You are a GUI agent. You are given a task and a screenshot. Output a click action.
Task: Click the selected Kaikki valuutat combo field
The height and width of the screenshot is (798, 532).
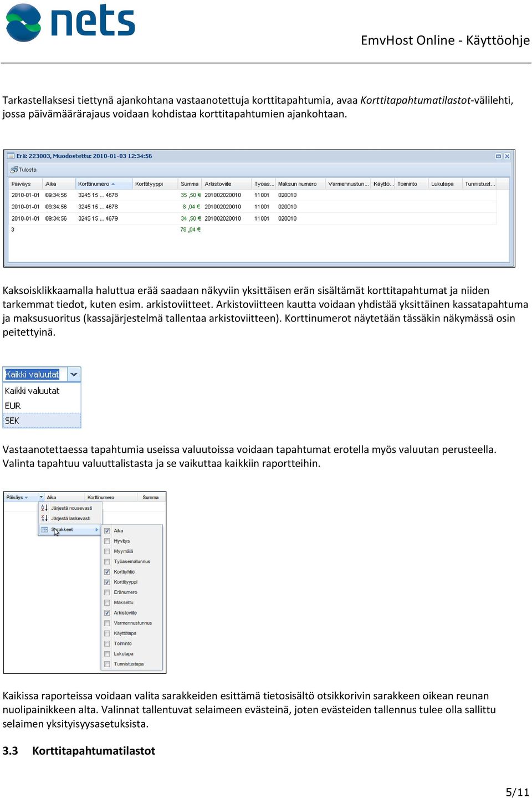[x=35, y=375]
